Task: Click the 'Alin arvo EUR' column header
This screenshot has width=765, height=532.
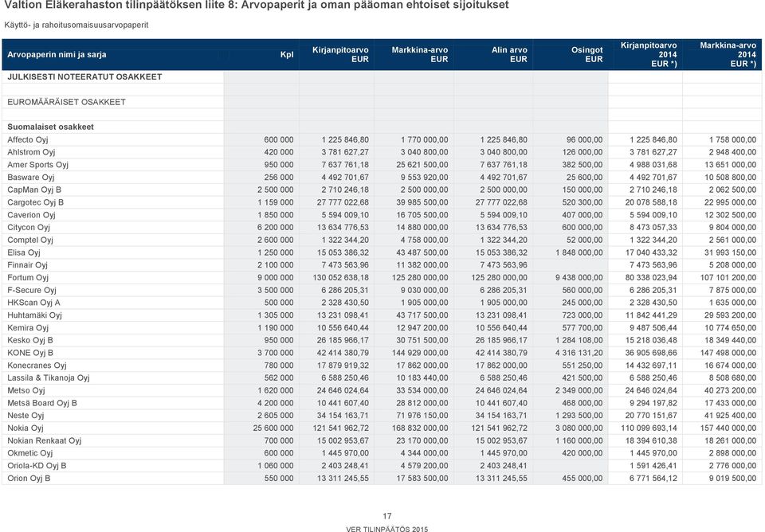Action: pos(509,55)
